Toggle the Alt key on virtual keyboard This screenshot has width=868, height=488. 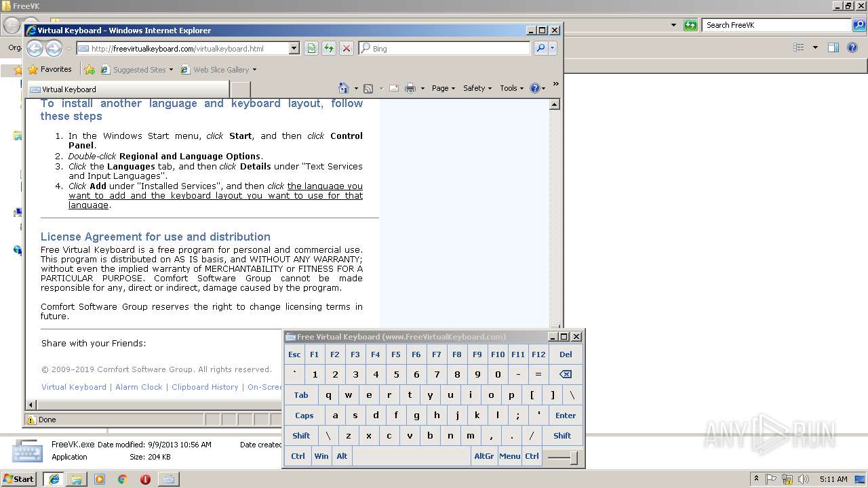point(342,456)
